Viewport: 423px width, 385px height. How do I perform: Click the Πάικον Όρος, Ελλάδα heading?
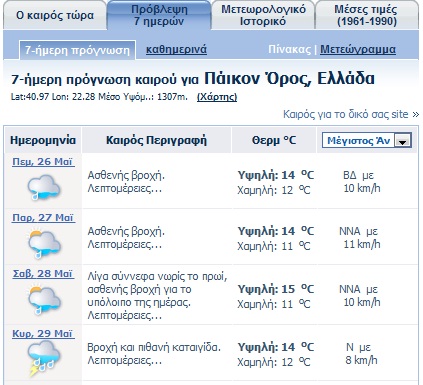click(x=289, y=79)
